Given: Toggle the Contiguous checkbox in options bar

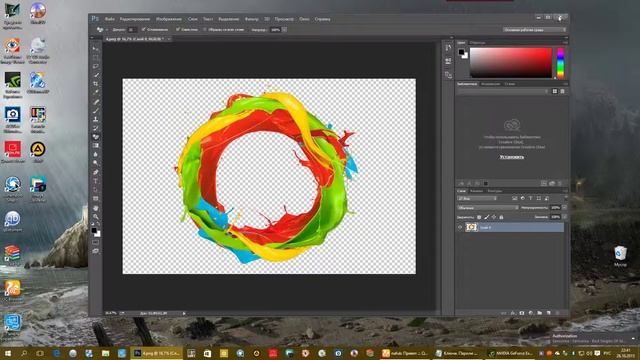Looking at the screenshot, I should (x=178, y=29).
